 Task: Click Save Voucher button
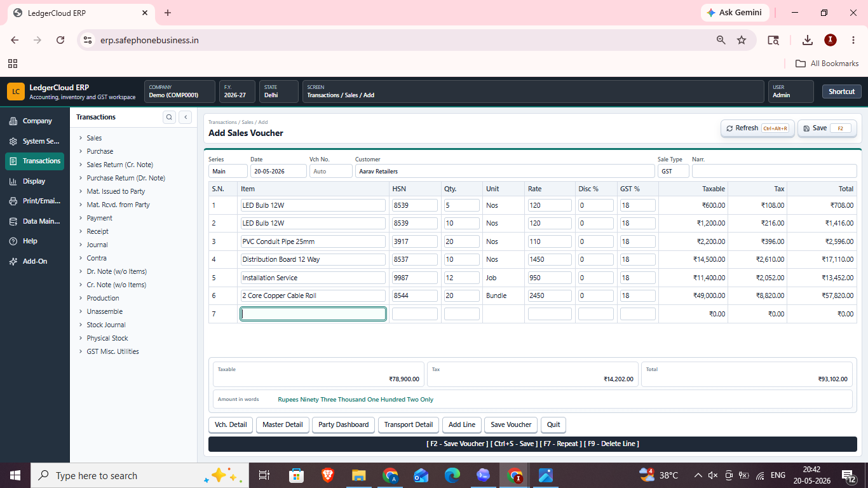tap(511, 424)
